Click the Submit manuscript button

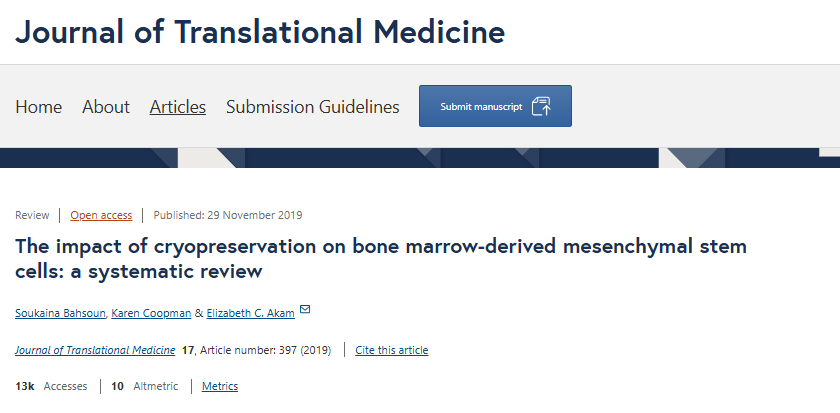pyautogui.click(x=495, y=106)
